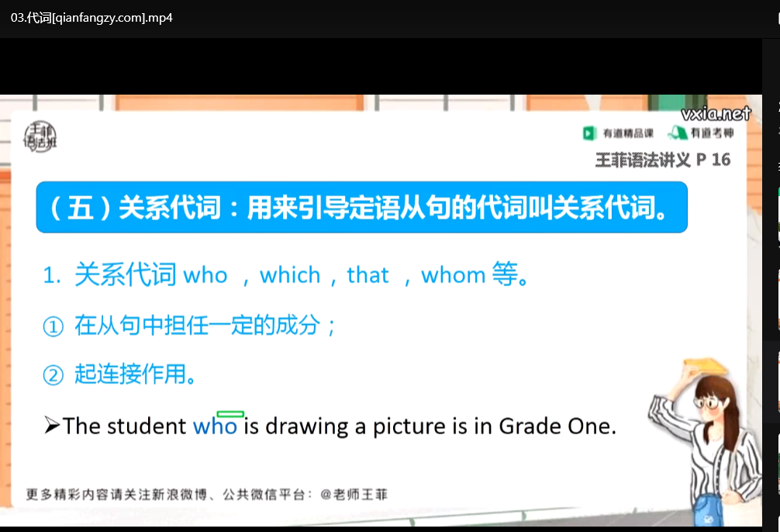The width and height of the screenshot is (780, 532).
Task: Click the circled number ① bullet
Action: point(53,327)
